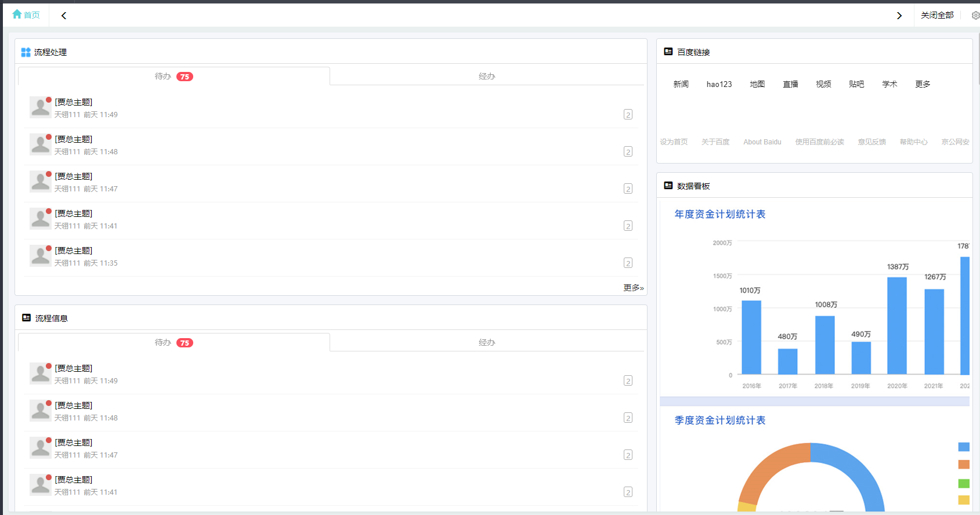The image size is (980, 515).
Task: Open the Baidu 新闻 link
Action: pyautogui.click(x=681, y=84)
